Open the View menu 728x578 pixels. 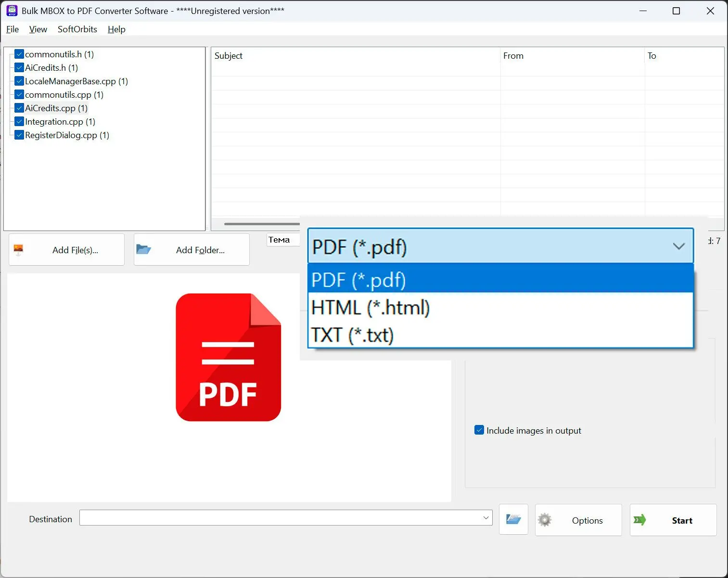pyautogui.click(x=38, y=29)
